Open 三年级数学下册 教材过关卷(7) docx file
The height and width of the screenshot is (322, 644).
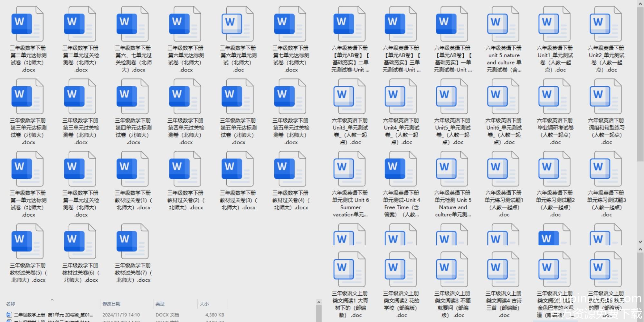[132, 241]
